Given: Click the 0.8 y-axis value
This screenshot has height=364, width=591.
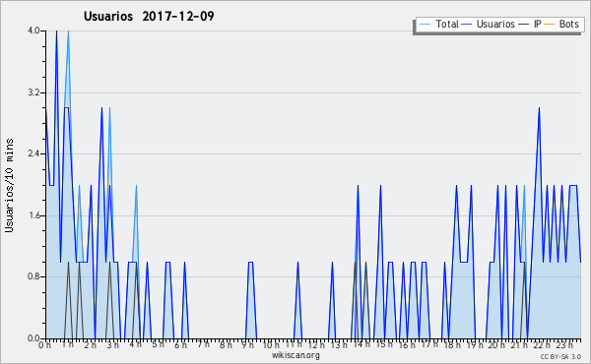Looking at the screenshot, I should click(x=33, y=277).
